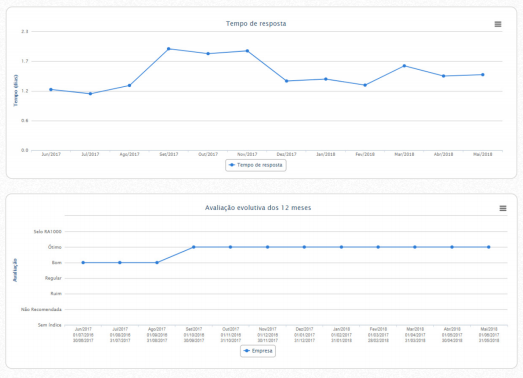Click the 'Set/2017' label under response time chart
Viewport: 523px width, 378px height.
pos(169,154)
